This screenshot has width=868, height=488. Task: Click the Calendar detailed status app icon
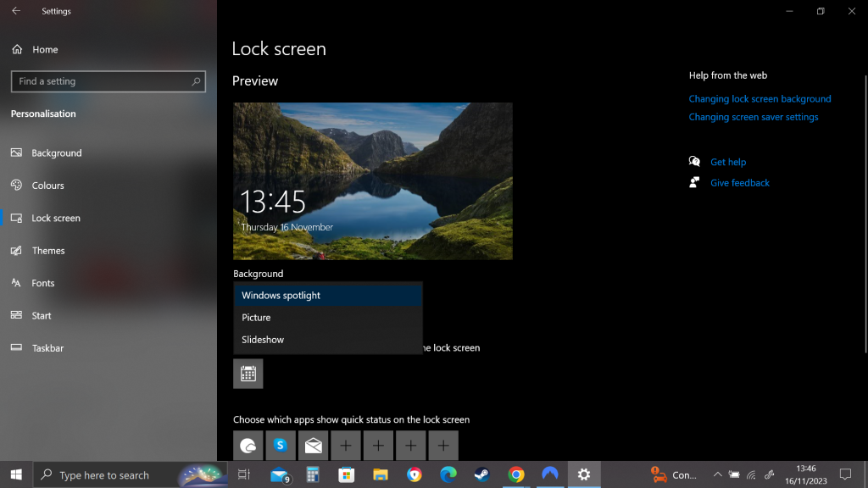coord(248,374)
